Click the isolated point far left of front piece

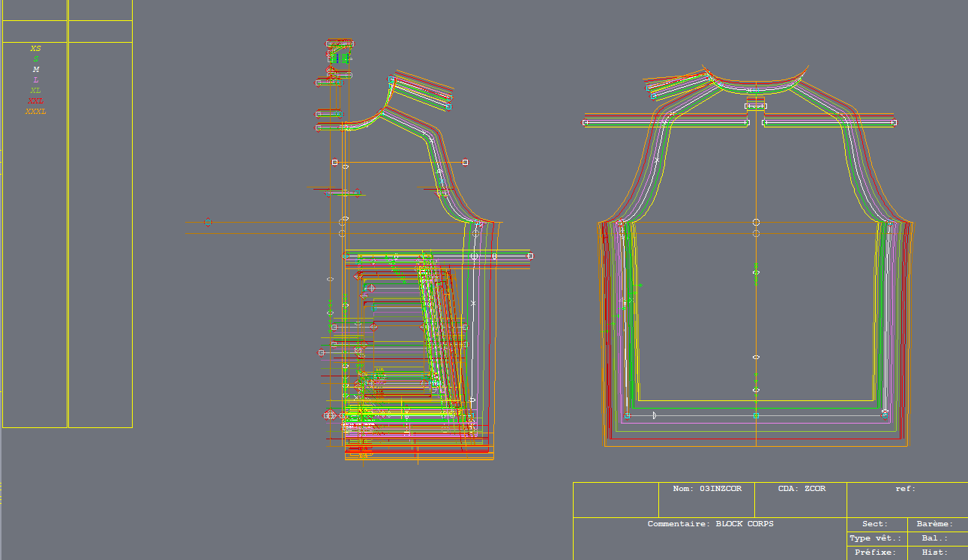[208, 222]
